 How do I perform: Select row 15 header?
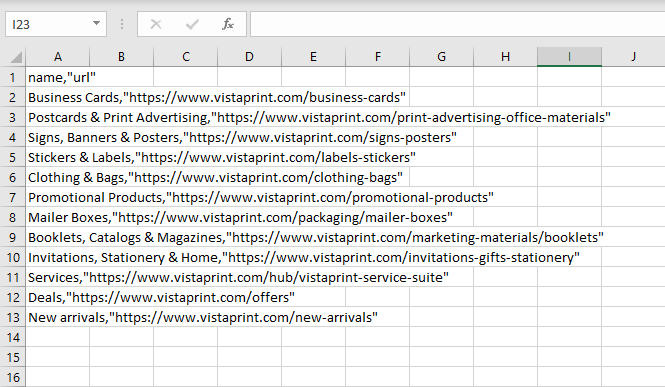coord(13,357)
